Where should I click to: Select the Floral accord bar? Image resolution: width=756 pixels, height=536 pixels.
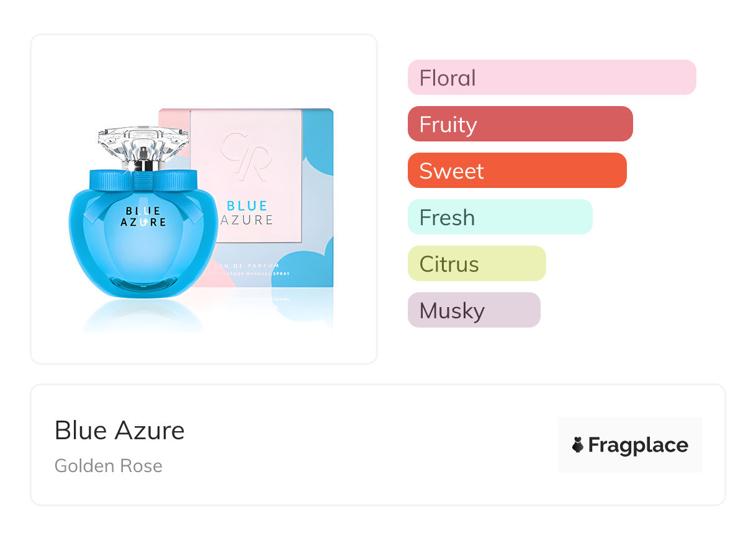(551, 78)
